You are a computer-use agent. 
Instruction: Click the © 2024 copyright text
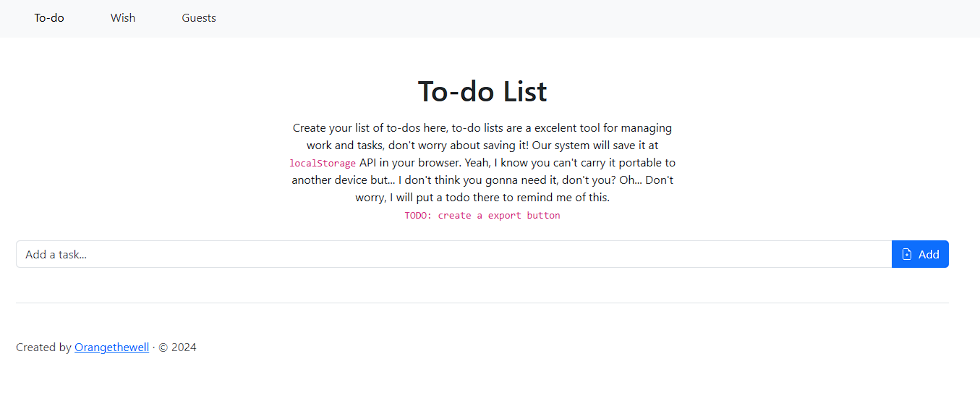click(177, 347)
